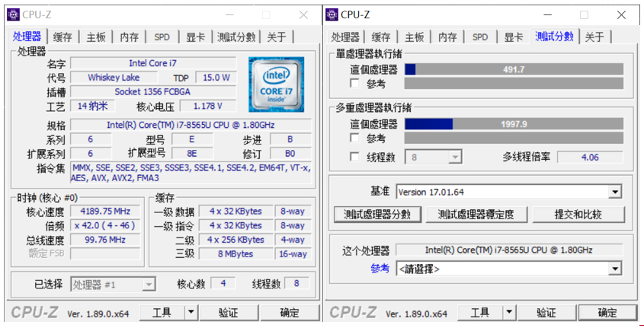Click the 倍频 value x 42.0 (4 - 46)
This screenshot has height=328, width=644.
coord(105,225)
